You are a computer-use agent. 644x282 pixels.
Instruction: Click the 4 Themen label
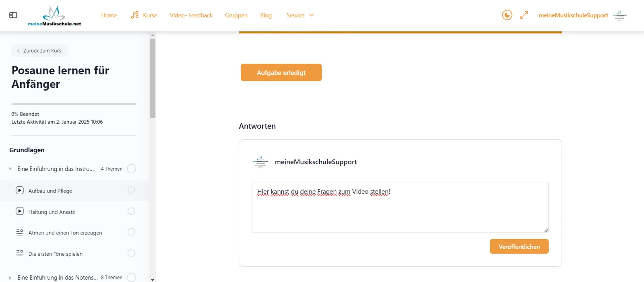pyautogui.click(x=111, y=169)
